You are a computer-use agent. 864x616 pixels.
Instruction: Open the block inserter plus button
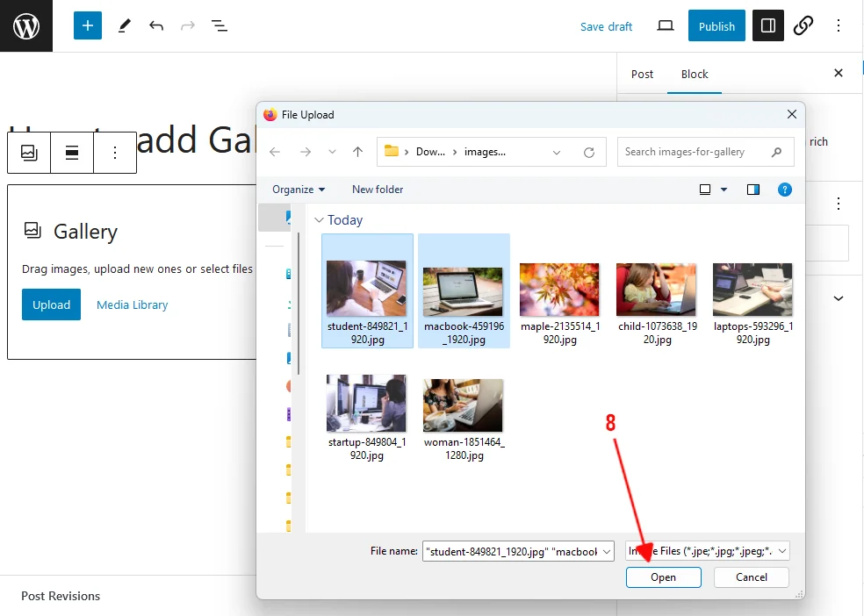pos(88,26)
